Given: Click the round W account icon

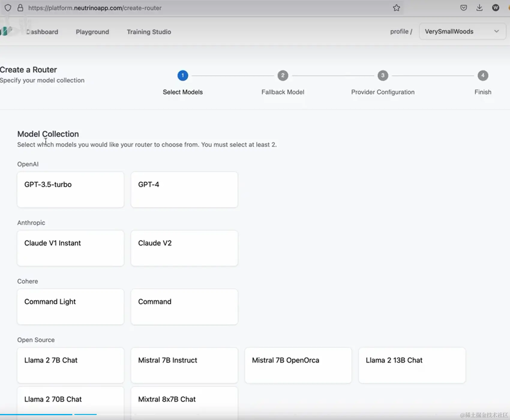Looking at the screenshot, I should pyautogui.click(x=496, y=8).
